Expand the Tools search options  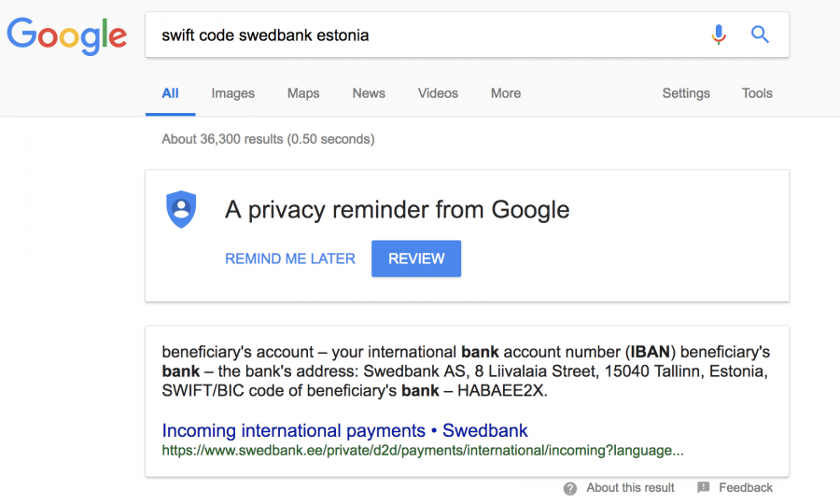click(757, 93)
